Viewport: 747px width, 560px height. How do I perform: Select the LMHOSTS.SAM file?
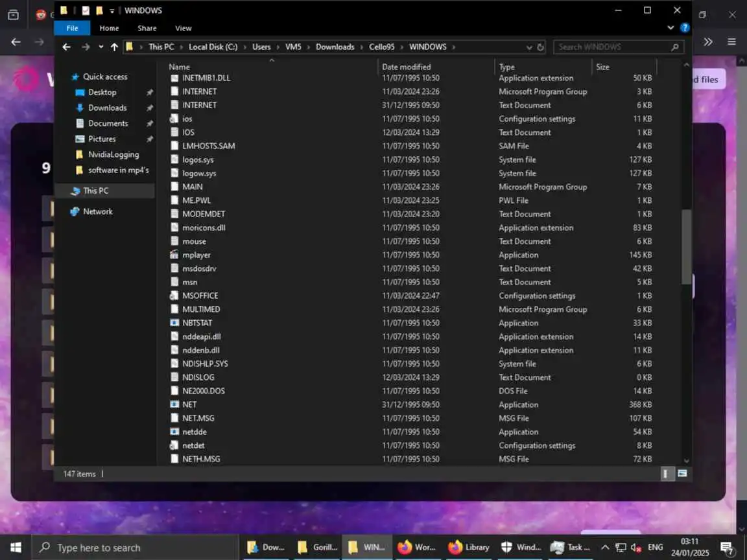(x=208, y=146)
